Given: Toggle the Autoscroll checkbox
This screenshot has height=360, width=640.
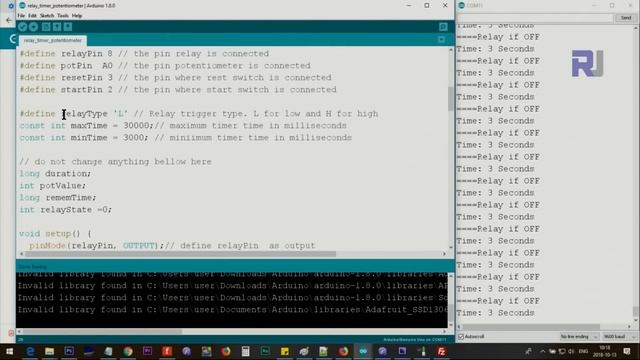Looking at the screenshot, I should tap(461, 337).
